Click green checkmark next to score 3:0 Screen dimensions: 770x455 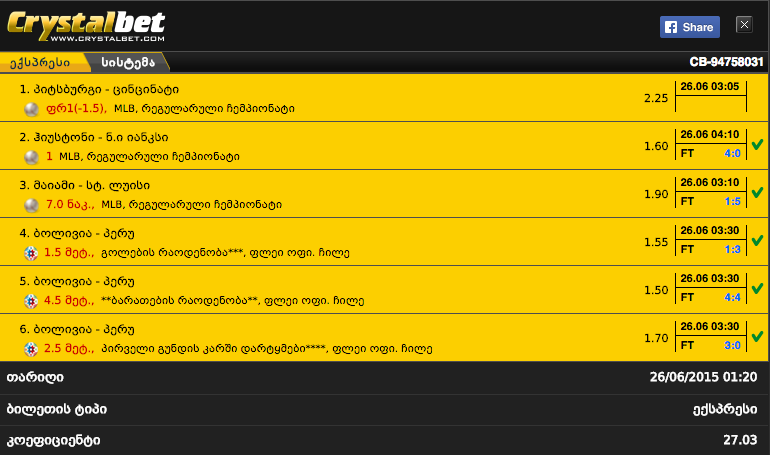[x=757, y=336]
